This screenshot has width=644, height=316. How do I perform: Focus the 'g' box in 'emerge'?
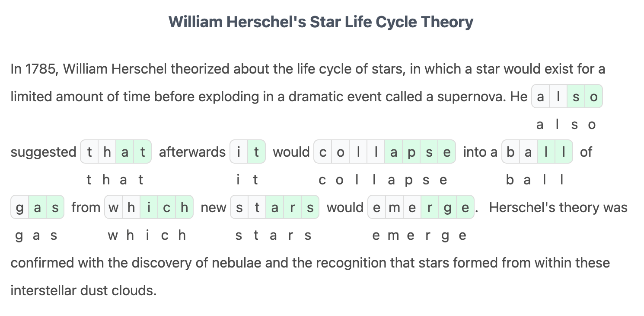coord(447,207)
